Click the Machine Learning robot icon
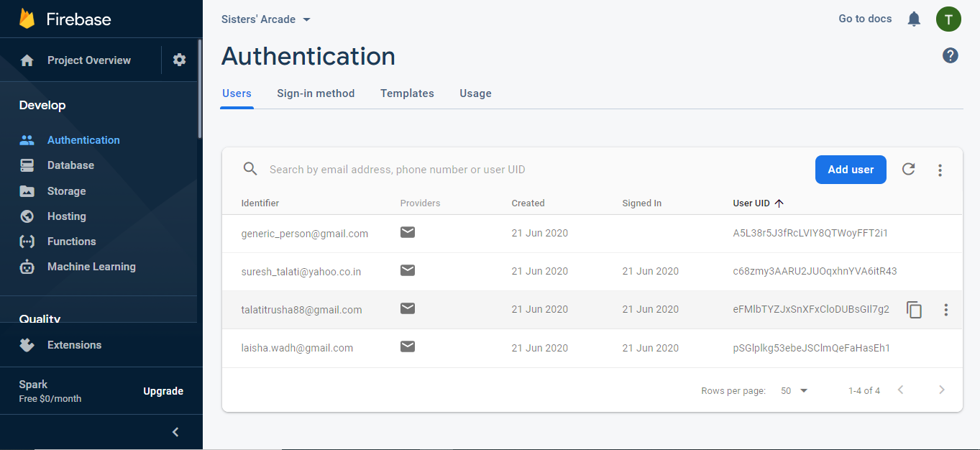 (27, 267)
